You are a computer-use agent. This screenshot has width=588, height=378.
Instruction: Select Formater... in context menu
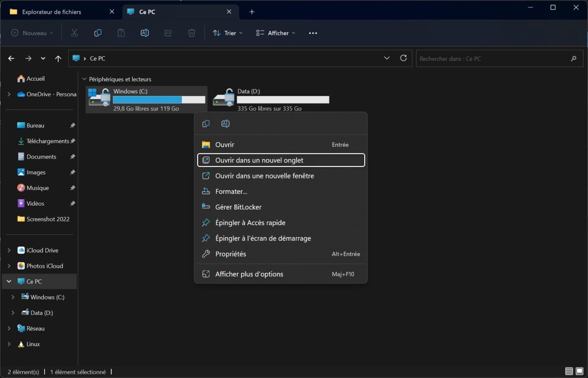(281, 191)
